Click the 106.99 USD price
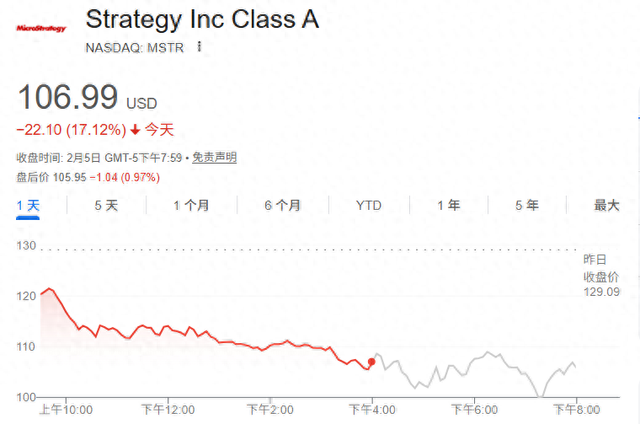The width and height of the screenshot is (640, 424). click(86, 98)
